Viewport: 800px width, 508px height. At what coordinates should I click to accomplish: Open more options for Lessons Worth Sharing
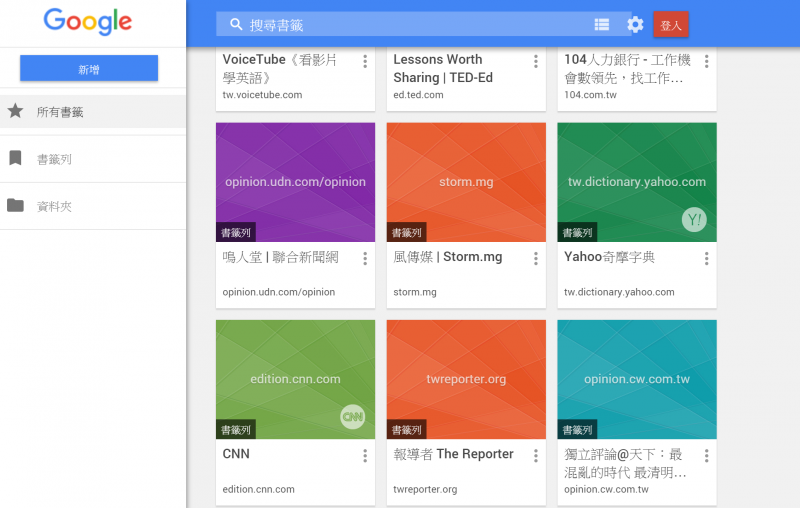(x=536, y=61)
